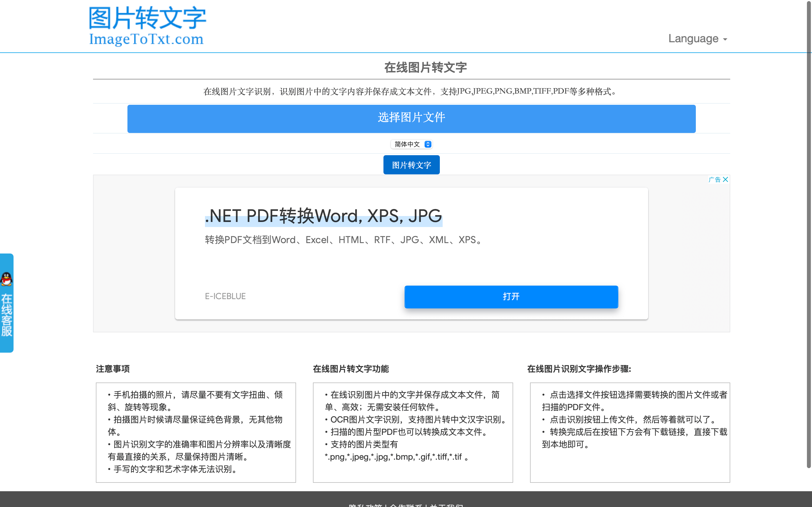Open the 在线客服 side tab
Viewport: 812px width, 507px height.
[7, 315]
